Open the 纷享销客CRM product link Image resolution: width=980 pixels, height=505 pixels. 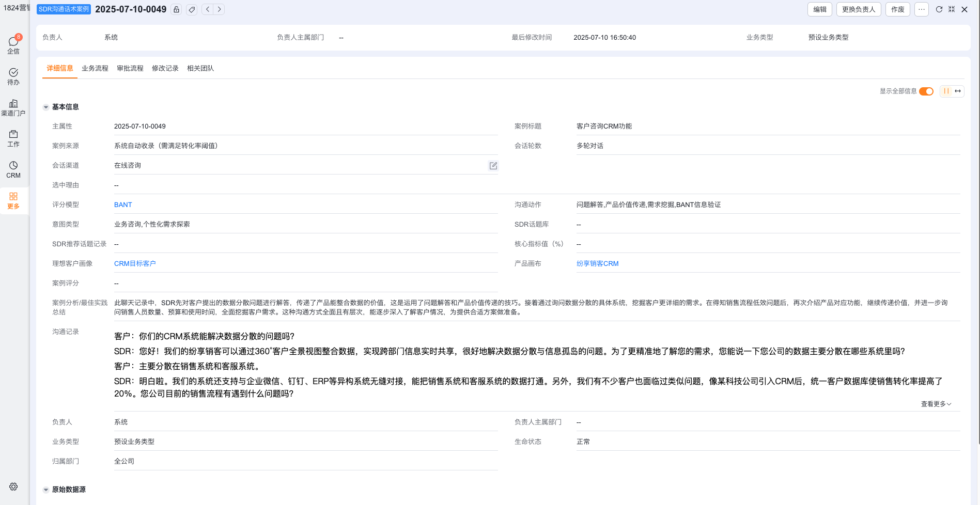597,263
